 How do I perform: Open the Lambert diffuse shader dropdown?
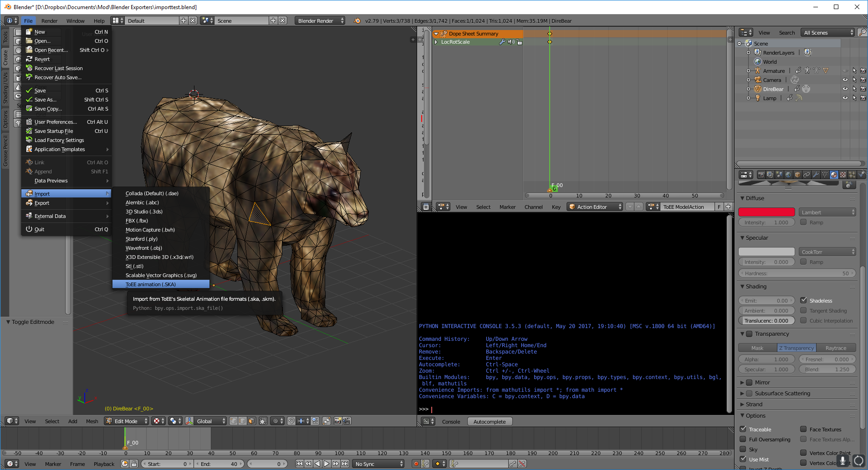pos(827,212)
